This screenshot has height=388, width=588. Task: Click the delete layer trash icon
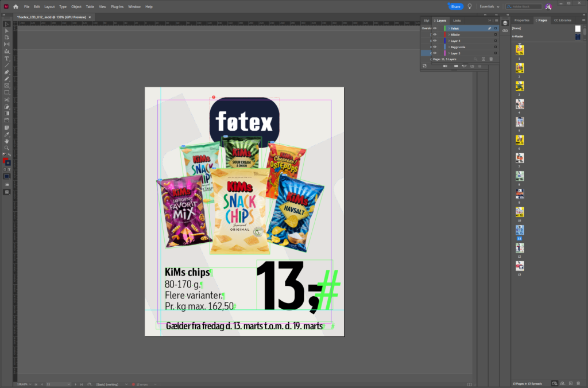click(491, 59)
